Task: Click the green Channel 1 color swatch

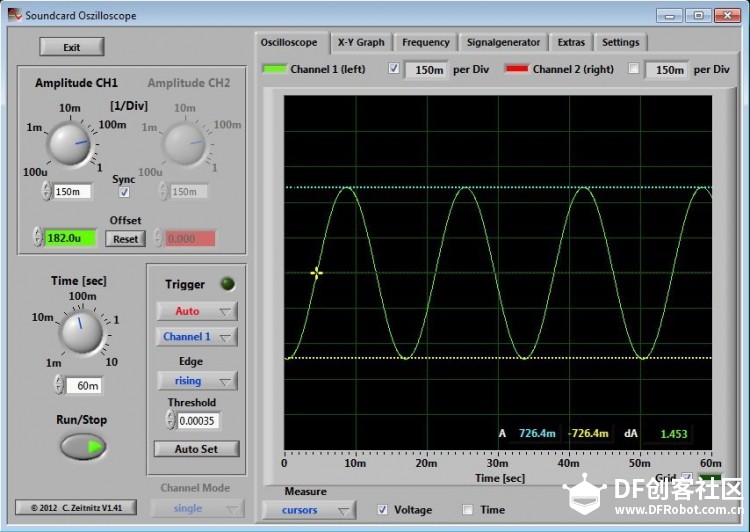Action: 275,69
